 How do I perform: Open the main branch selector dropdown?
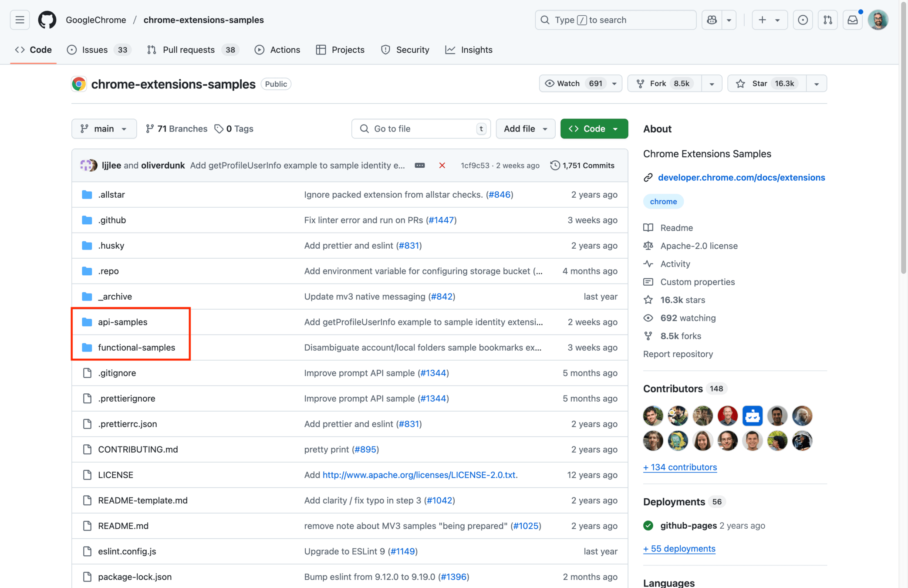tap(104, 128)
